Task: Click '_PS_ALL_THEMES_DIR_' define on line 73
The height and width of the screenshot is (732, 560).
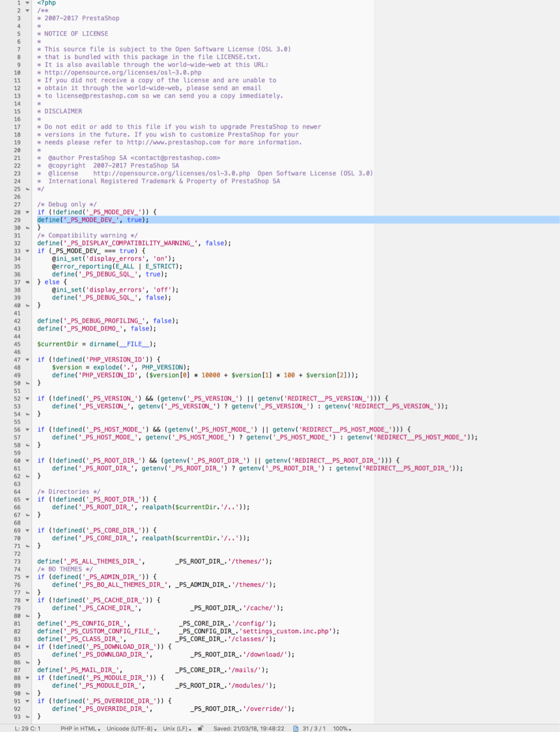Action: [155, 561]
